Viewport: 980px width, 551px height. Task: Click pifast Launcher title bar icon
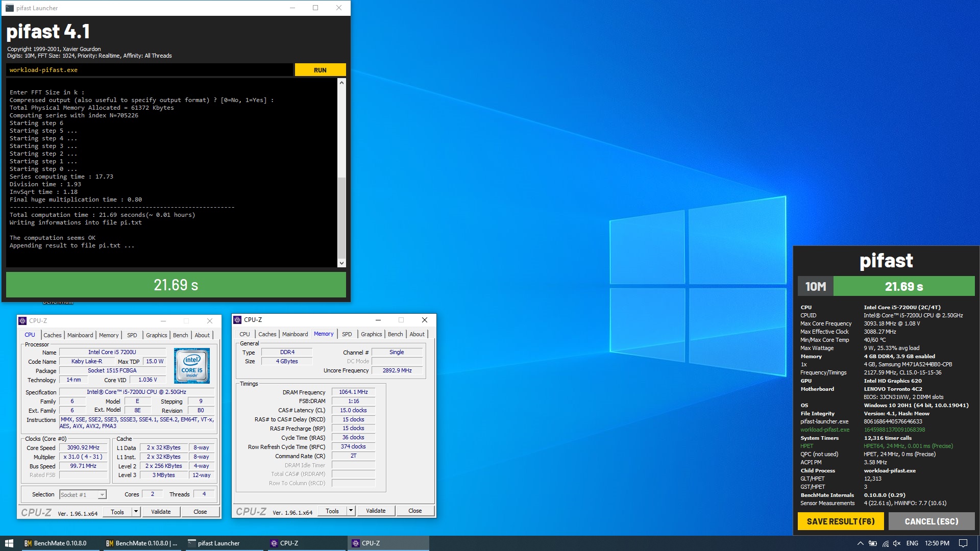coord(10,8)
